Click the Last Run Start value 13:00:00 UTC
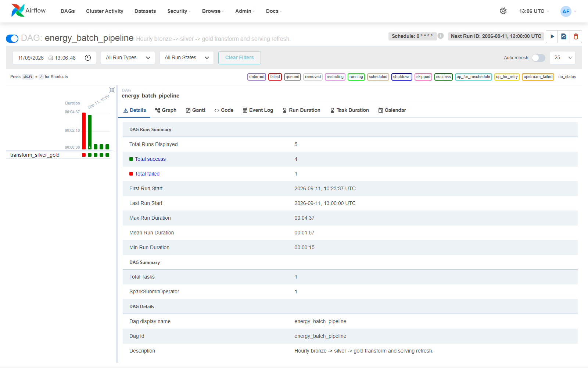The width and height of the screenshot is (588, 368). click(325, 203)
